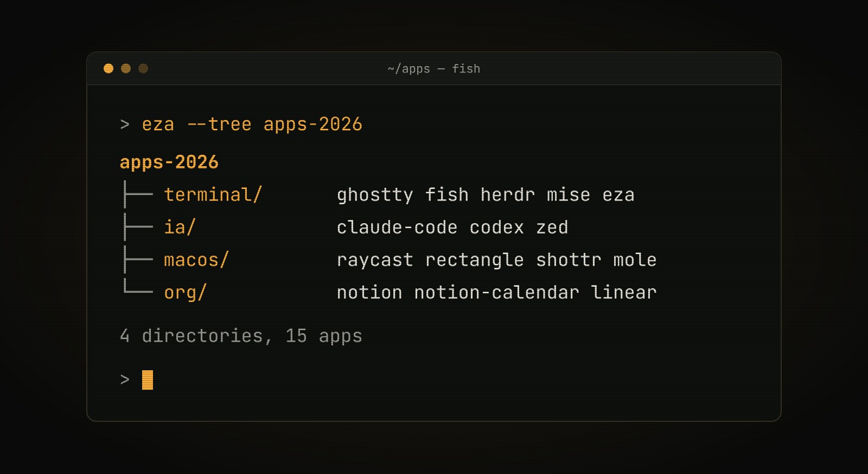Image resolution: width=868 pixels, height=474 pixels.
Task: Click the word 'rectangle'
Action: [475, 261]
